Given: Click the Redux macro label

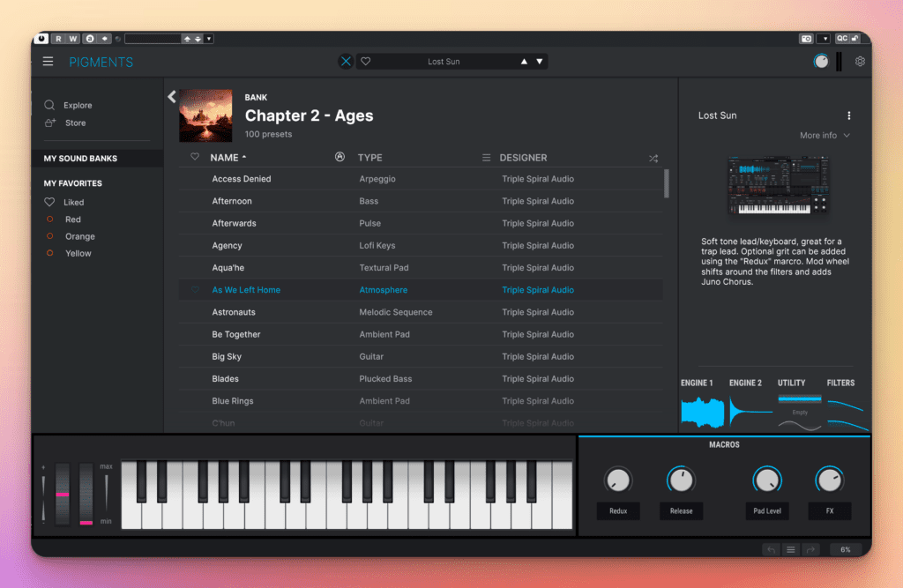Looking at the screenshot, I should 618,510.
